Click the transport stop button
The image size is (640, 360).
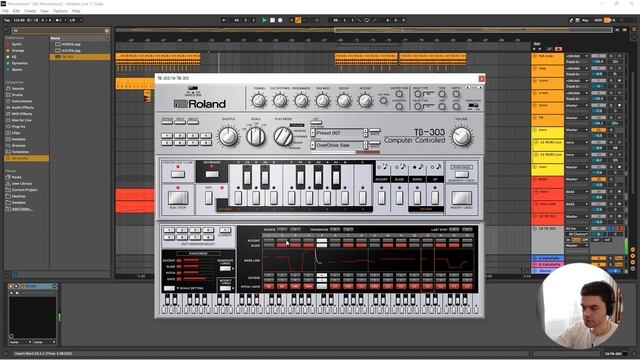click(x=272, y=20)
